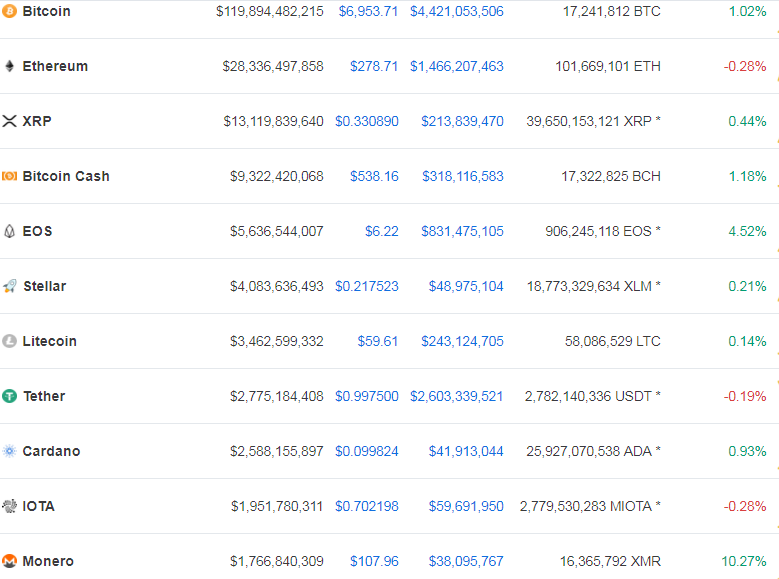Select Bitcoin market cap $119,894,482,215
The width and height of the screenshot is (779, 579).
(x=270, y=11)
